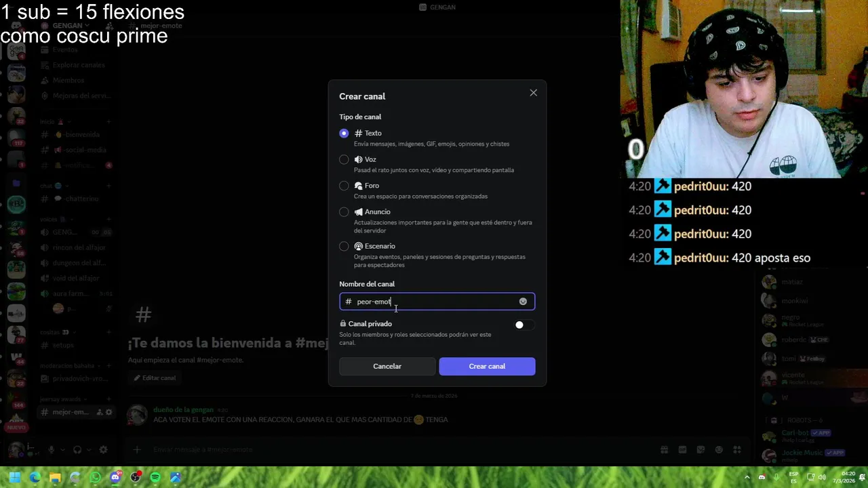This screenshot has height=488, width=868.
Task: Open Mejoras del servidor in the sidebar
Action: 76,96
